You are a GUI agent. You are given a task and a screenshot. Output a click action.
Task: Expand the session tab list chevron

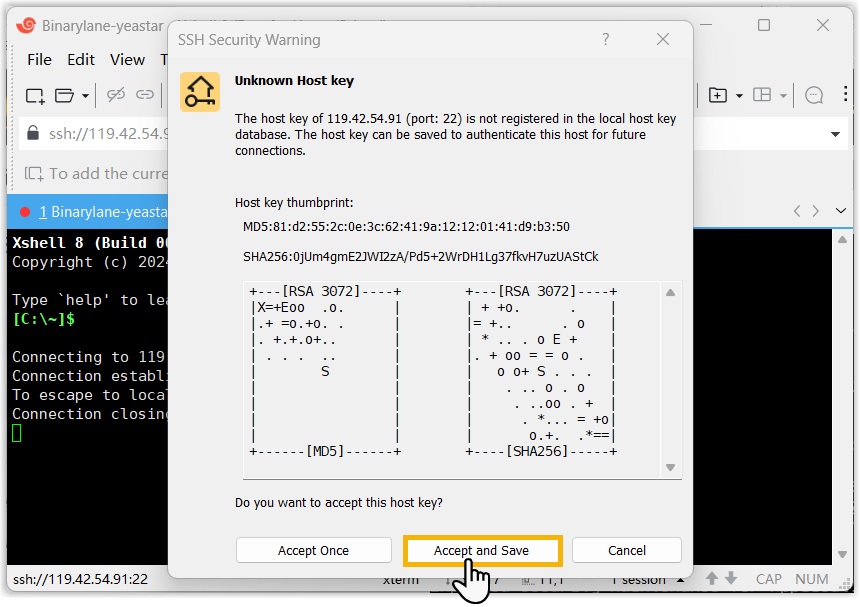(840, 211)
